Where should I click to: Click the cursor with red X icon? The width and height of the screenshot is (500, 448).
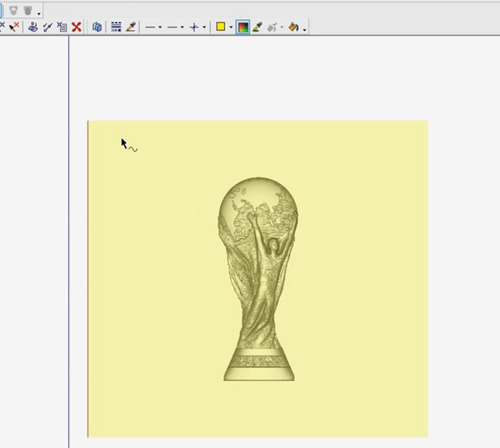15,27
